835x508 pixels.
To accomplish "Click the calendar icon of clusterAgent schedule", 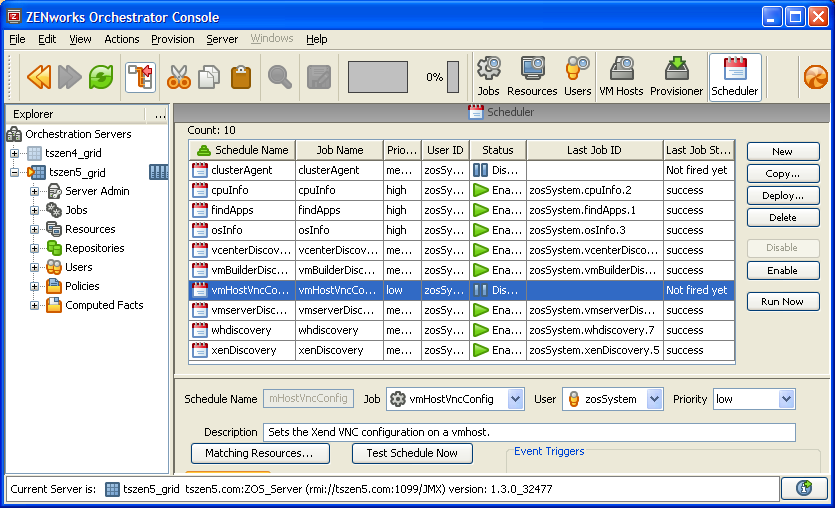I will pos(200,170).
